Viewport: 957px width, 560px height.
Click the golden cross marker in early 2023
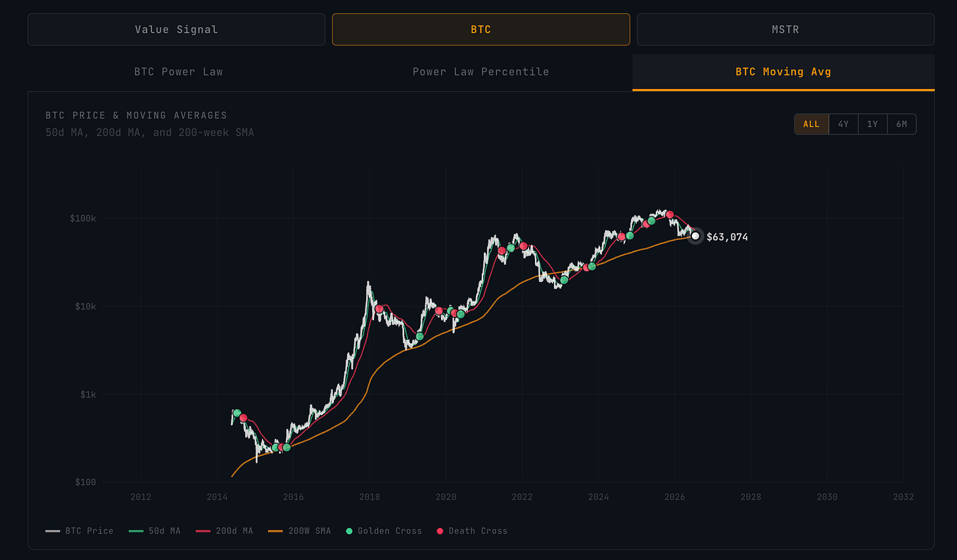(x=564, y=280)
